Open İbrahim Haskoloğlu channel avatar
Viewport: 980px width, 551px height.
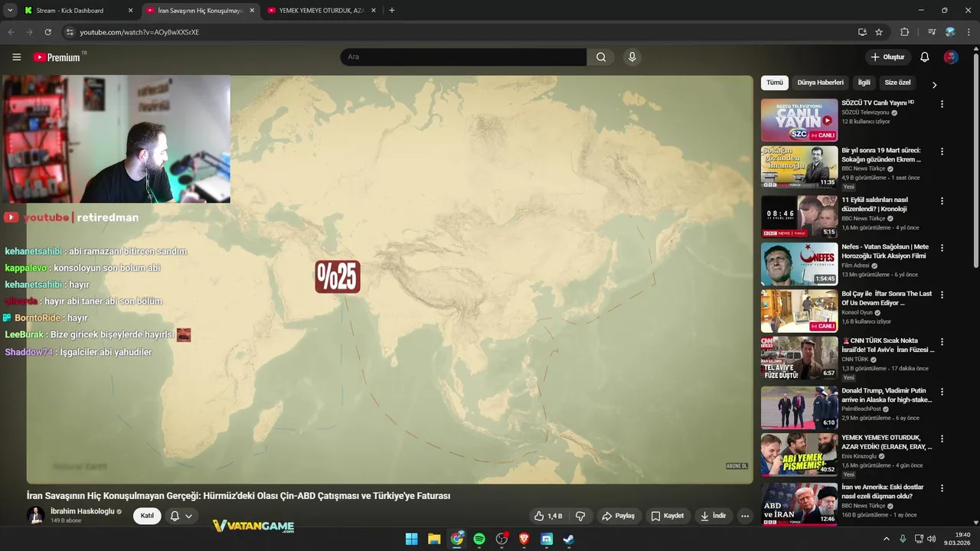[x=36, y=515]
